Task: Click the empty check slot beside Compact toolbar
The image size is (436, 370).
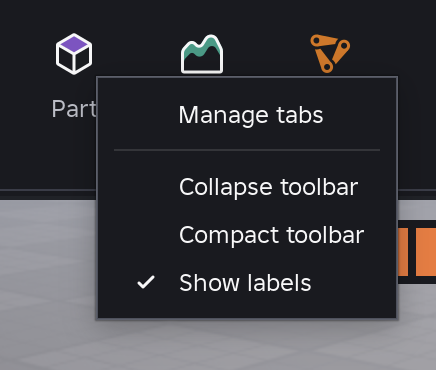Action: click(x=146, y=235)
